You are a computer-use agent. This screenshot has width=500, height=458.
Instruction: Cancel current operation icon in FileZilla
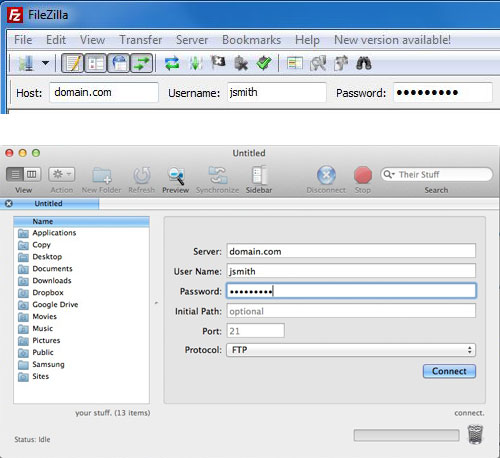pyautogui.click(x=218, y=62)
